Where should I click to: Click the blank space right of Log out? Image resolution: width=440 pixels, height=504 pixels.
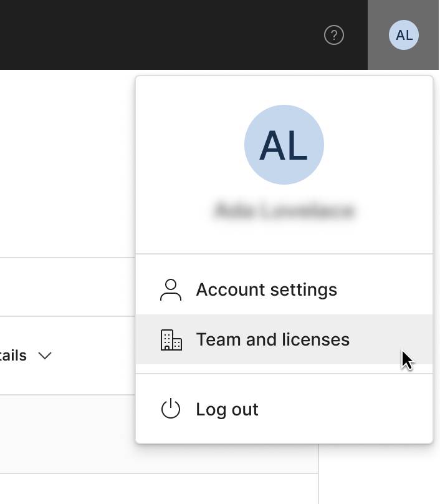pos(349,410)
